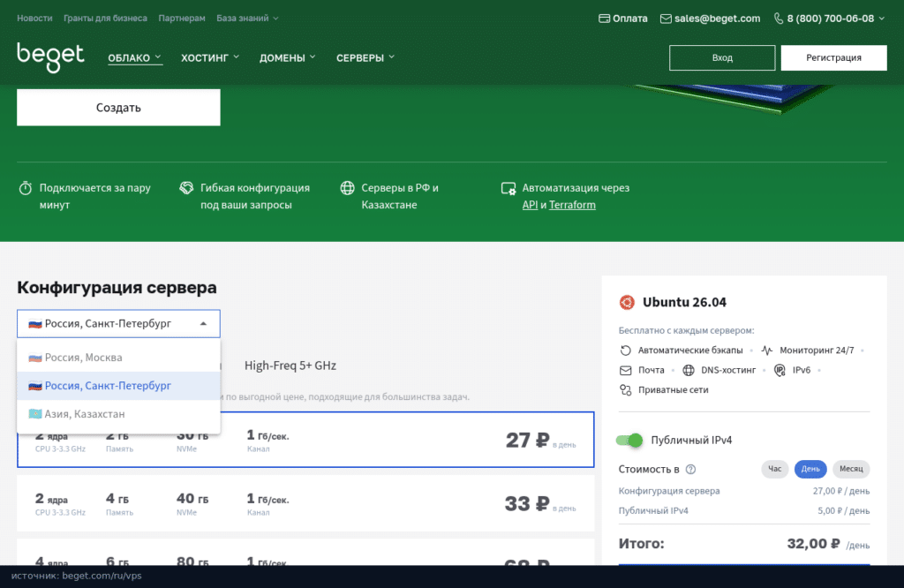Open the Terraform link
Viewport: 904px width, 588px height.
(572, 205)
